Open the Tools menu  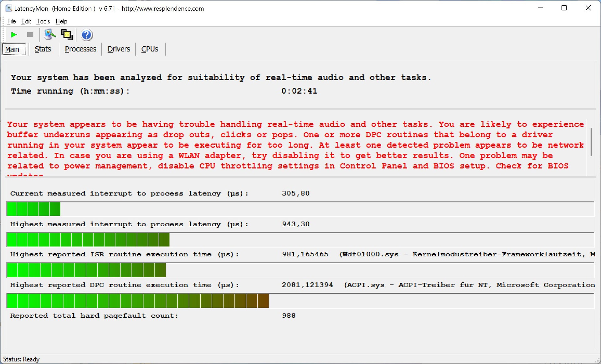43,21
